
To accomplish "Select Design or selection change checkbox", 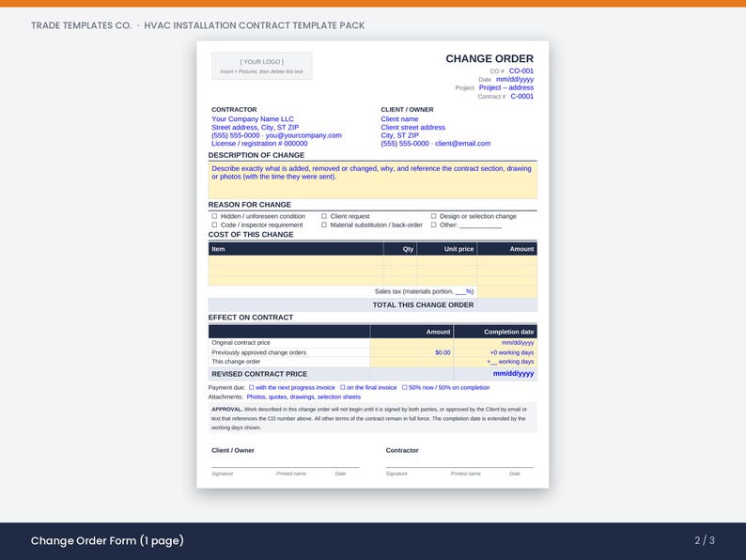I will [x=433, y=216].
